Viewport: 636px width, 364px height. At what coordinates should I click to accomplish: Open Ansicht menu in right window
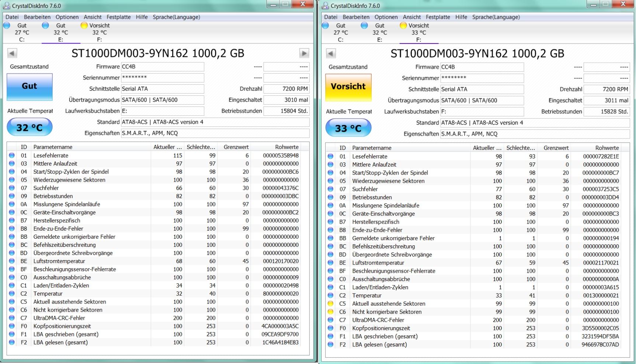pyautogui.click(x=412, y=17)
